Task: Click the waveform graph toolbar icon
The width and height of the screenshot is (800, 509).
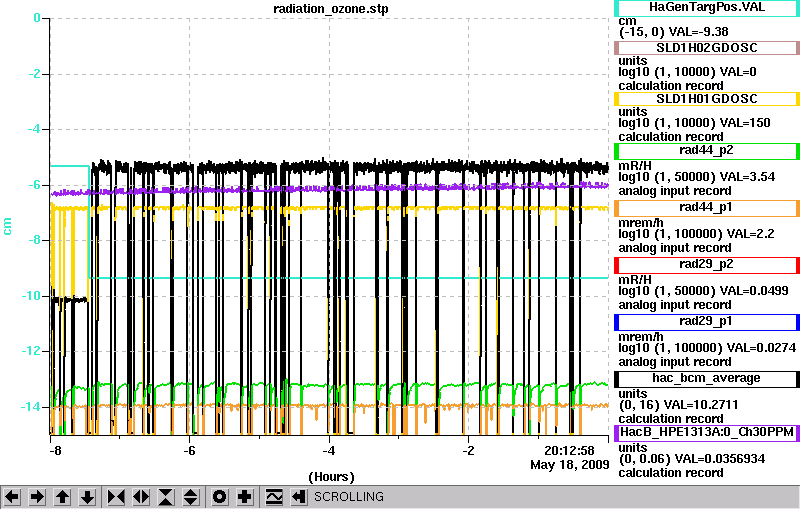Action: tap(274, 497)
